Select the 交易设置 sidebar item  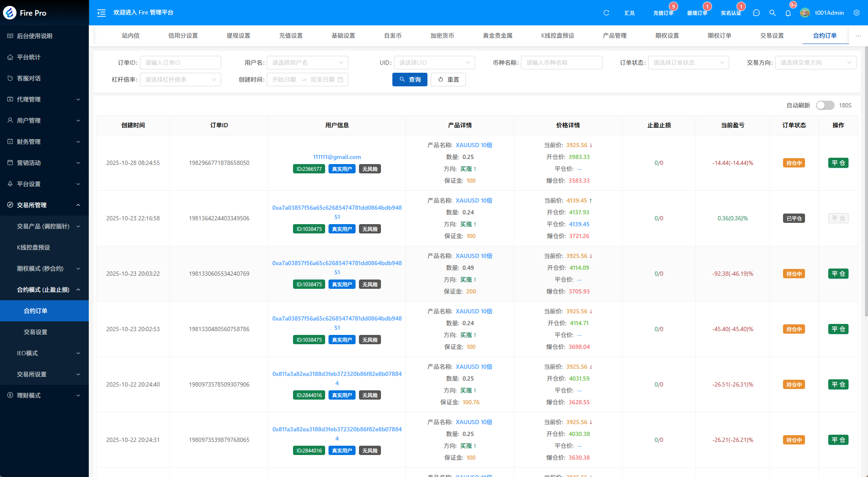click(x=36, y=332)
